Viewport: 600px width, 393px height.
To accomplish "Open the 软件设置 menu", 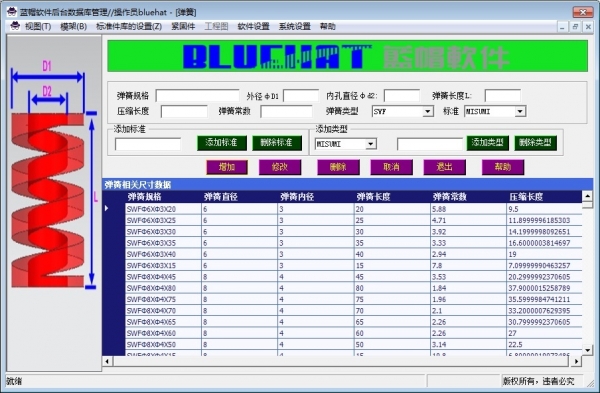I will click(253, 26).
